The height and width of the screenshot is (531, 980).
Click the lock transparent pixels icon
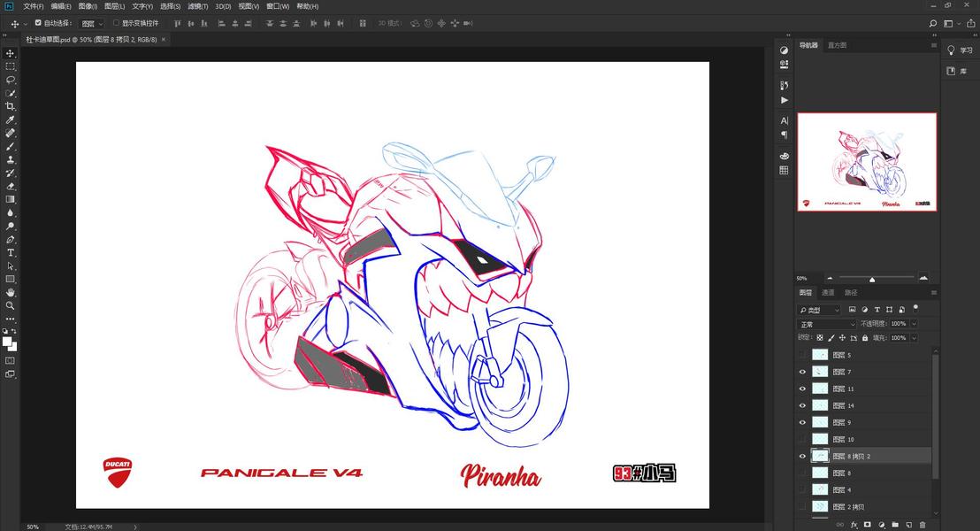[x=820, y=338]
